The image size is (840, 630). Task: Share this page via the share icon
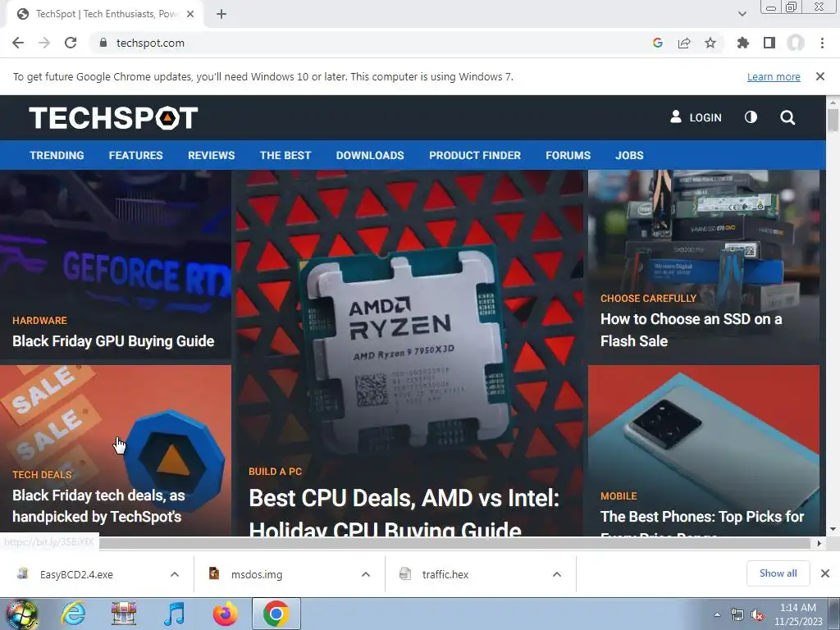pos(684,43)
